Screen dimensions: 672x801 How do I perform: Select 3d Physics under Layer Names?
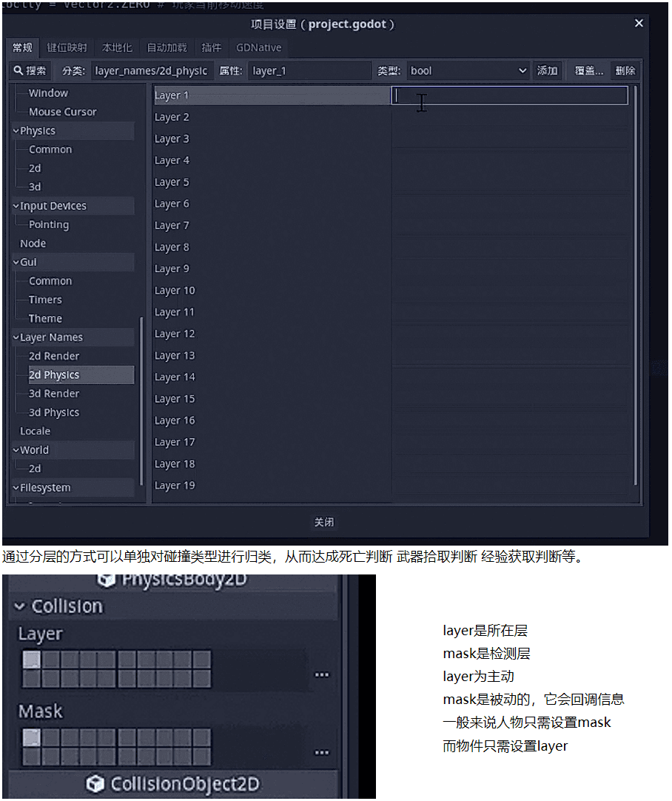[53, 413]
